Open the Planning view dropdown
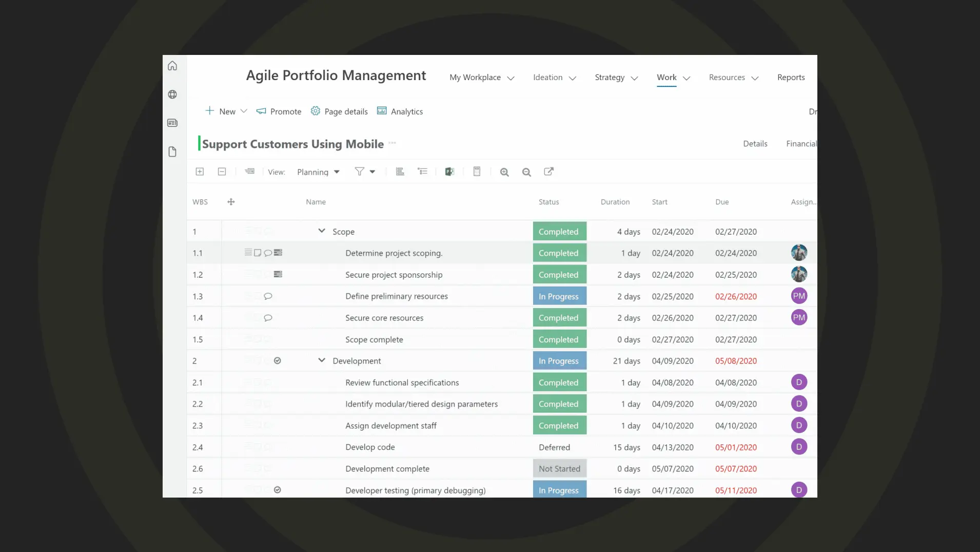This screenshot has height=552, width=980. (318, 172)
